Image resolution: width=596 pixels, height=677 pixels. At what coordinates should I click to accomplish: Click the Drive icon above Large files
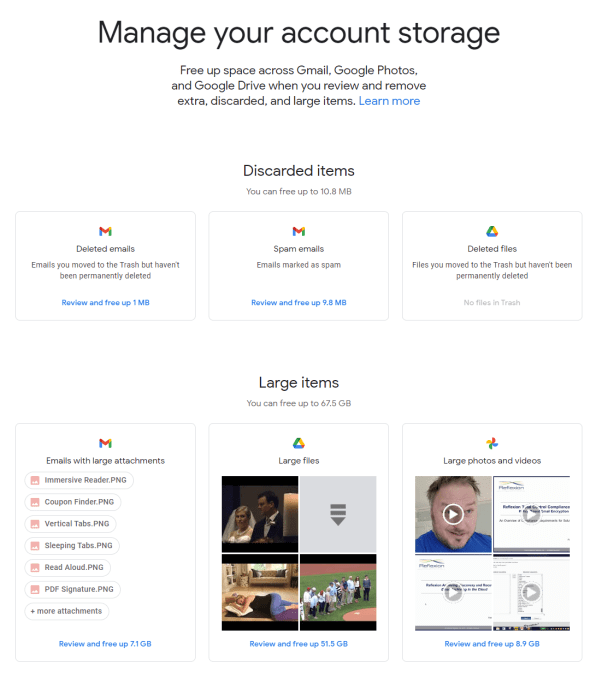tap(298, 443)
